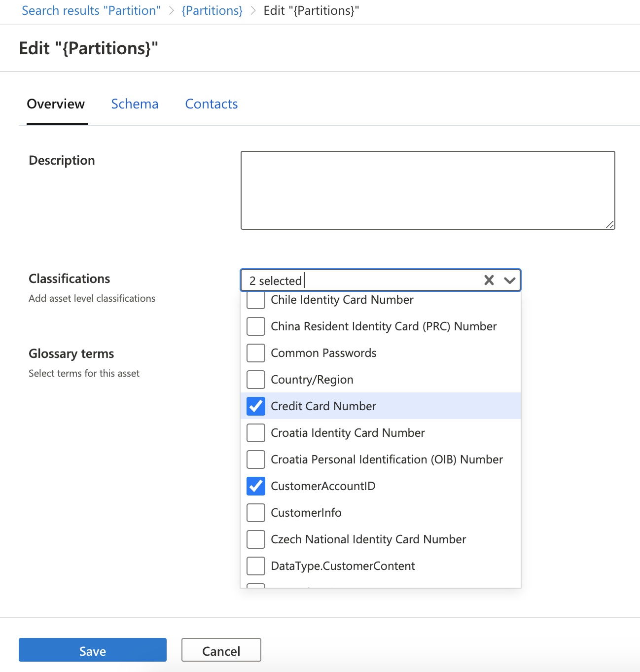Image resolution: width=640 pixels, height=672 pixels.
Task: Check the Common Passwords checkbox
Action: point(256,353)
